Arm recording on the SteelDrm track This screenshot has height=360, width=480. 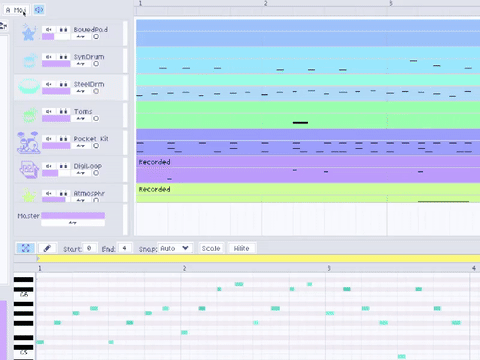(96, 91)
